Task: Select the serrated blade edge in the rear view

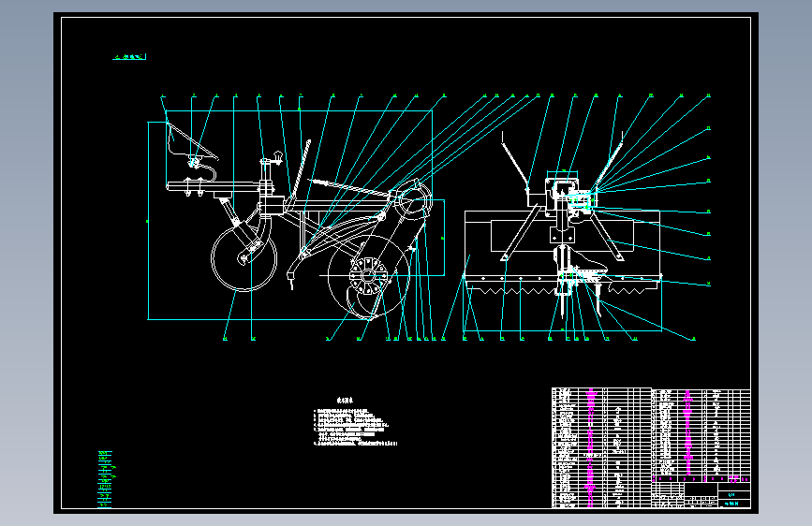Action: (x=562, y=289)
